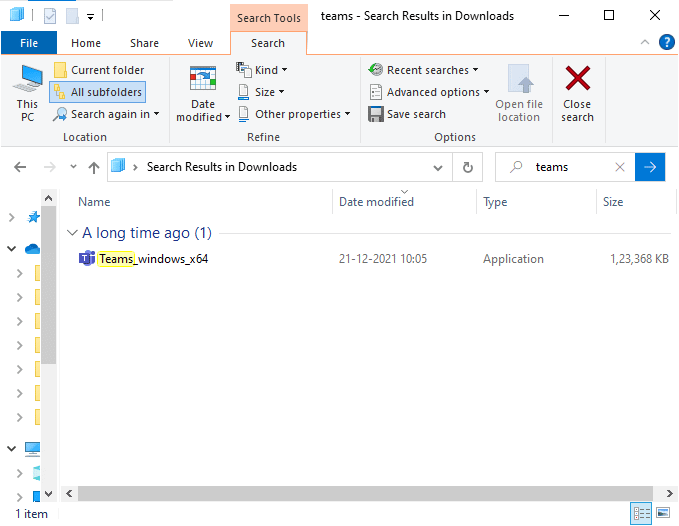The image size is (679, 526).
Task: Click the horizontal scrollbar thumb
Action: tap(365, 494)
